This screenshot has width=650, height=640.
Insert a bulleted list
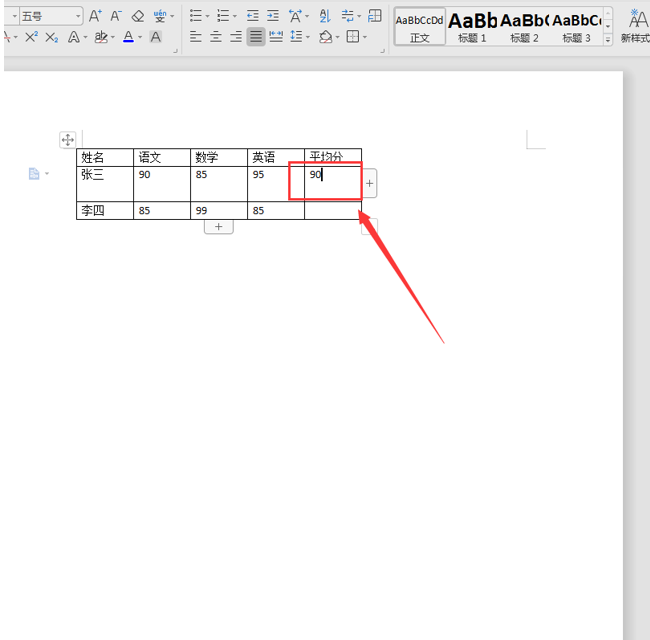pyautogui.click(x=196, y=16)
